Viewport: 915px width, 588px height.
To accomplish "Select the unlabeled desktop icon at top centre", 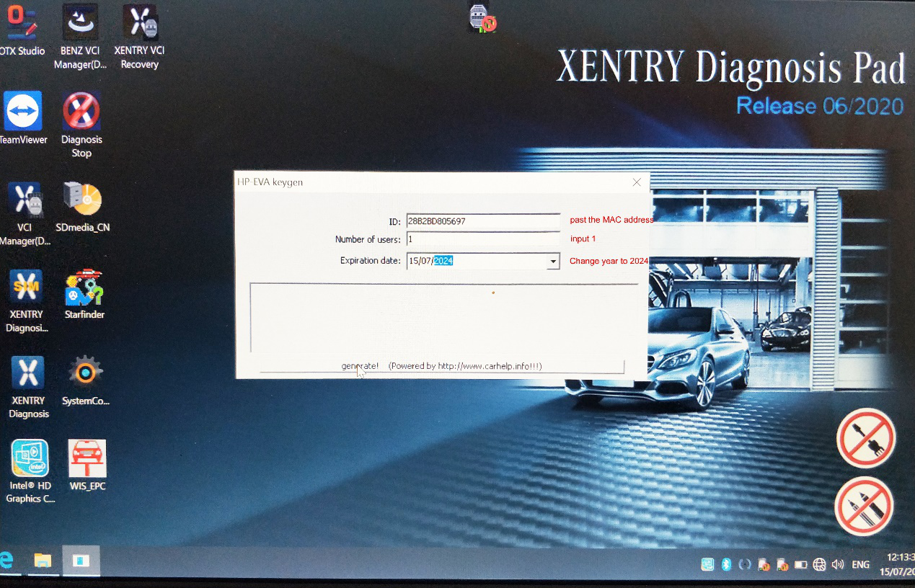I will [x=482, y=18].
